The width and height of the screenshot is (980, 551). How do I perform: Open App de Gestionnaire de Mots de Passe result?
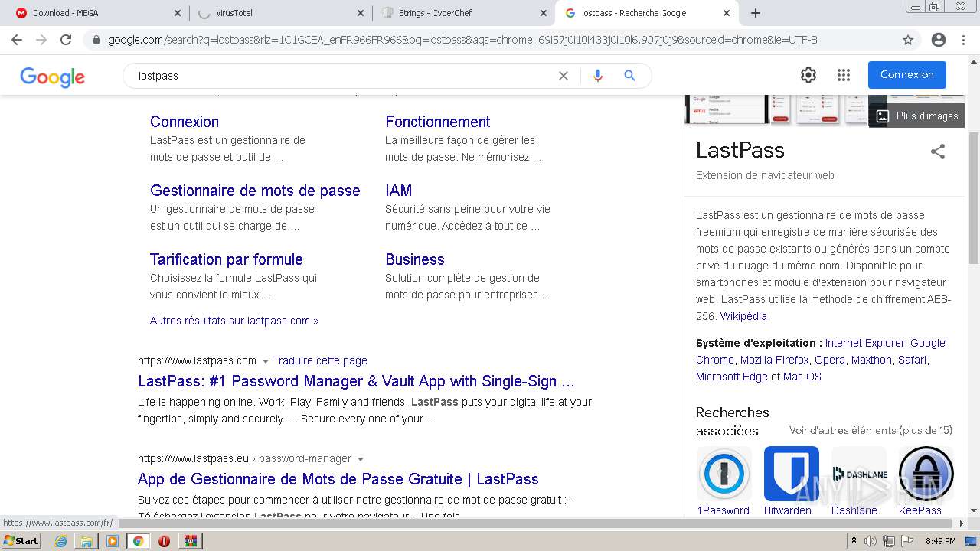(338, 479)
